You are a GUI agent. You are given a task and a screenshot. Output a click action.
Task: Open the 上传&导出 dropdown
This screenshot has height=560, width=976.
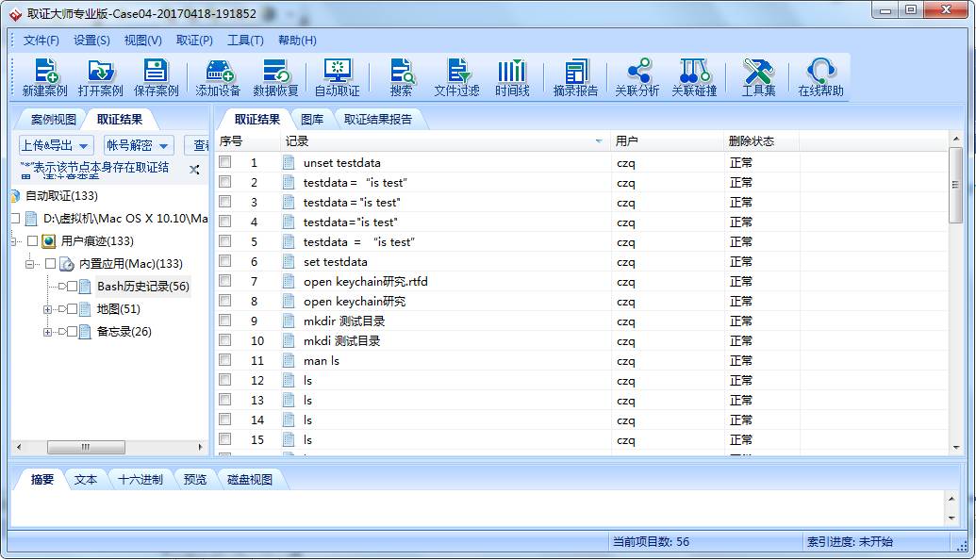[x=56, y=145]
